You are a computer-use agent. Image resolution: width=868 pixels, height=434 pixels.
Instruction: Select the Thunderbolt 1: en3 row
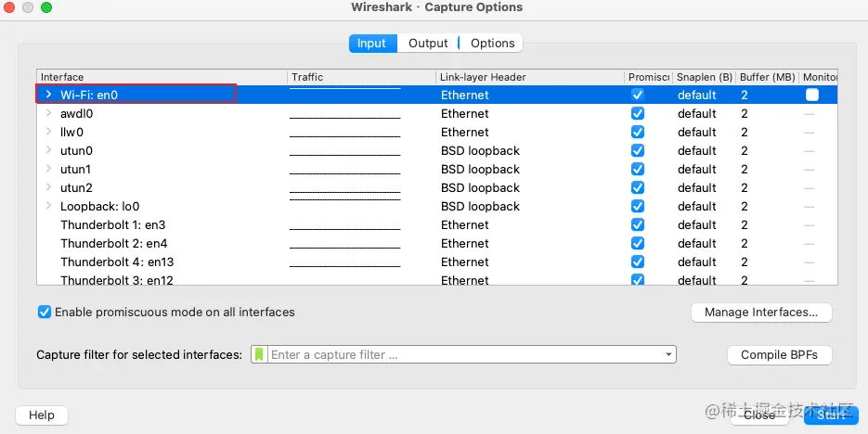click(436, 224)
